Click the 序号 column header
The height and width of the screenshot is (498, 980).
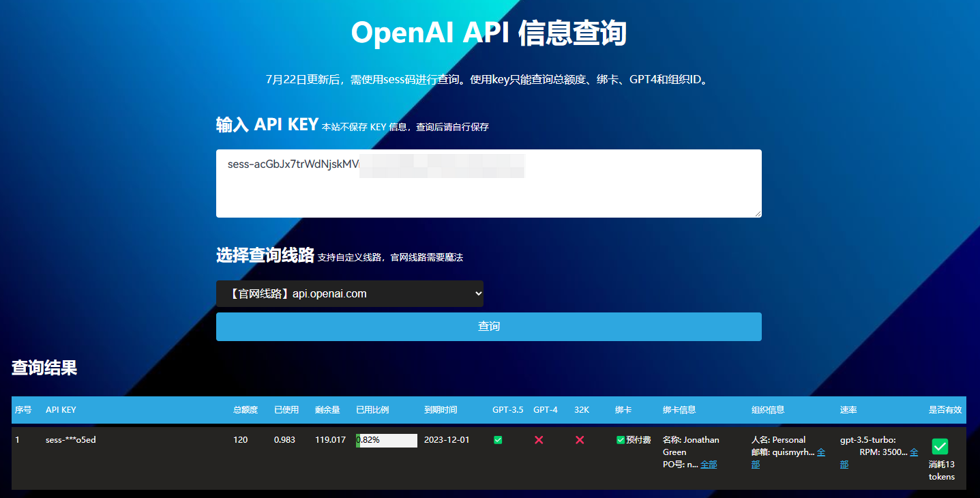[23, 410]
